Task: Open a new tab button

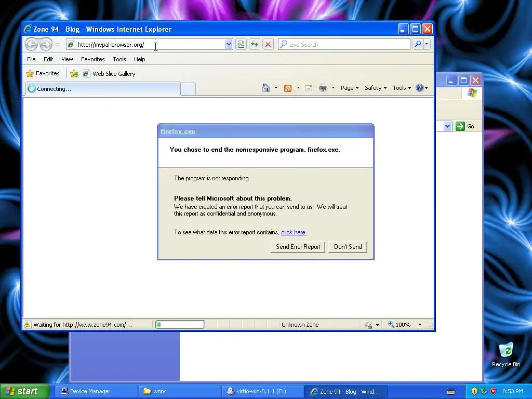Action: click(x=188, y=89)
